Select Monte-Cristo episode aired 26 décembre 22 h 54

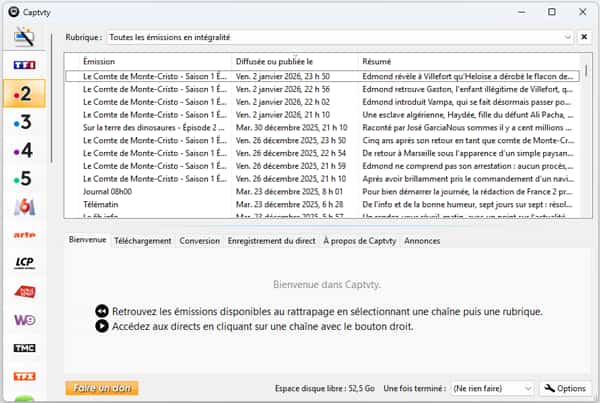click(x=322, y=153)
